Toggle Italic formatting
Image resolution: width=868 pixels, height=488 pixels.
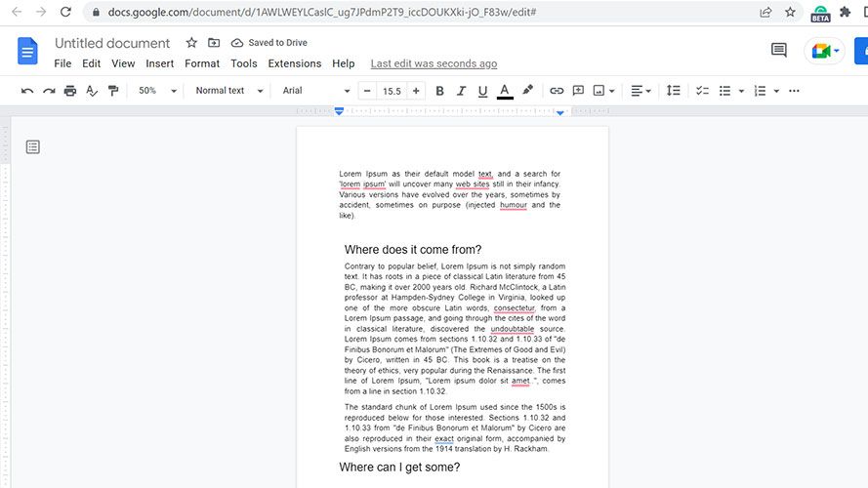[x=461, y=91]
